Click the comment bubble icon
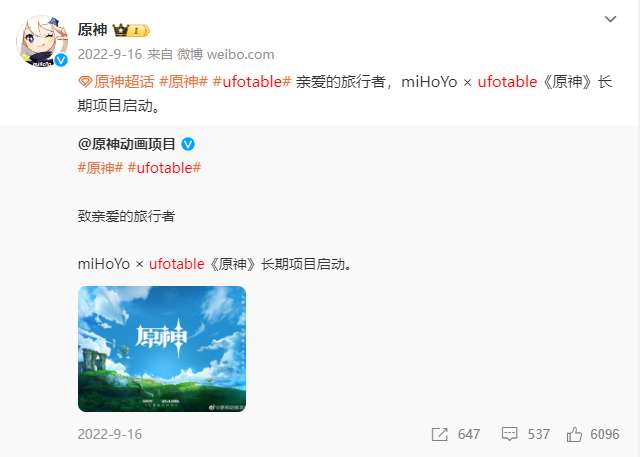This screenshot has width=640, height=457. pyautogui.click(x=509, y=434)
